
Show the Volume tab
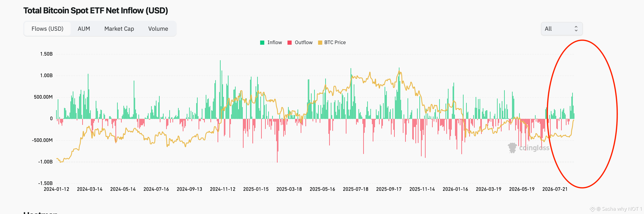click(x=158, y=29)
